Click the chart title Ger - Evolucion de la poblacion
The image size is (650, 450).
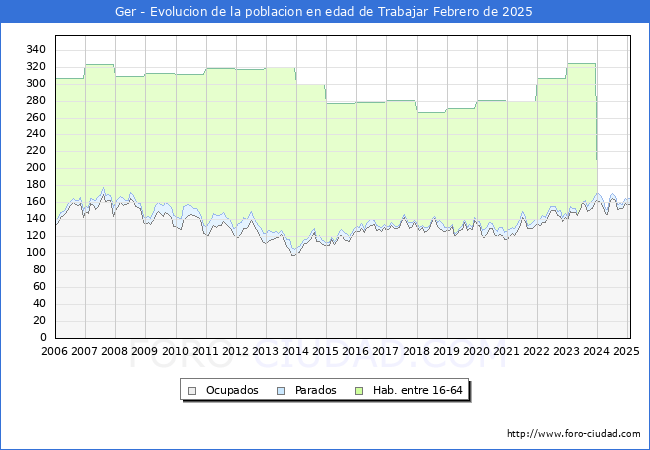[x=324, y=12]
